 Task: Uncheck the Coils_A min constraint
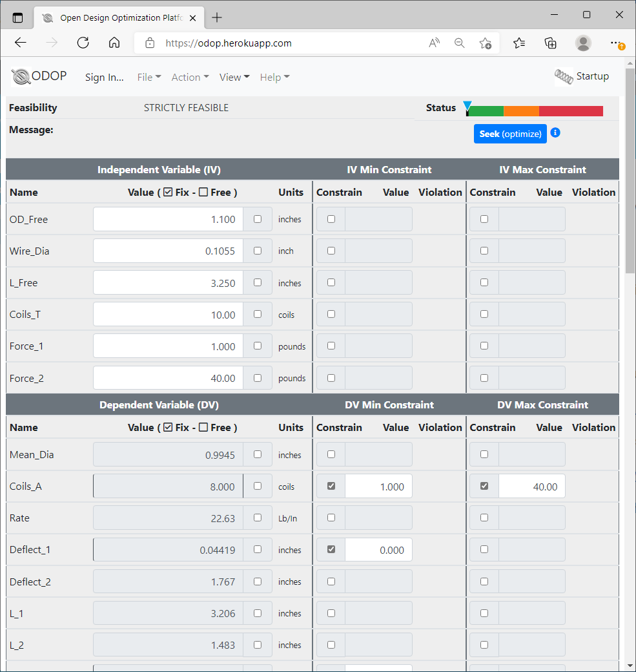click(x=331, y=485)
